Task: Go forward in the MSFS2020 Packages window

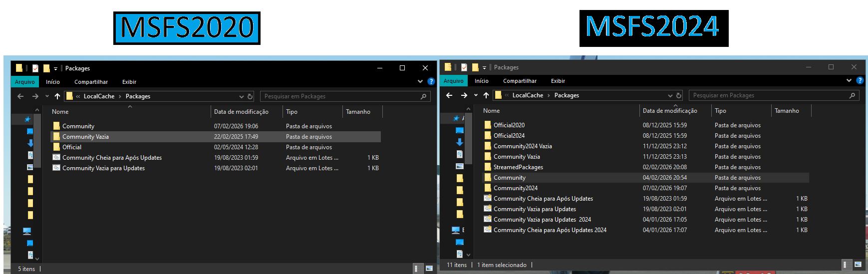Action: (x=35, y=96)
